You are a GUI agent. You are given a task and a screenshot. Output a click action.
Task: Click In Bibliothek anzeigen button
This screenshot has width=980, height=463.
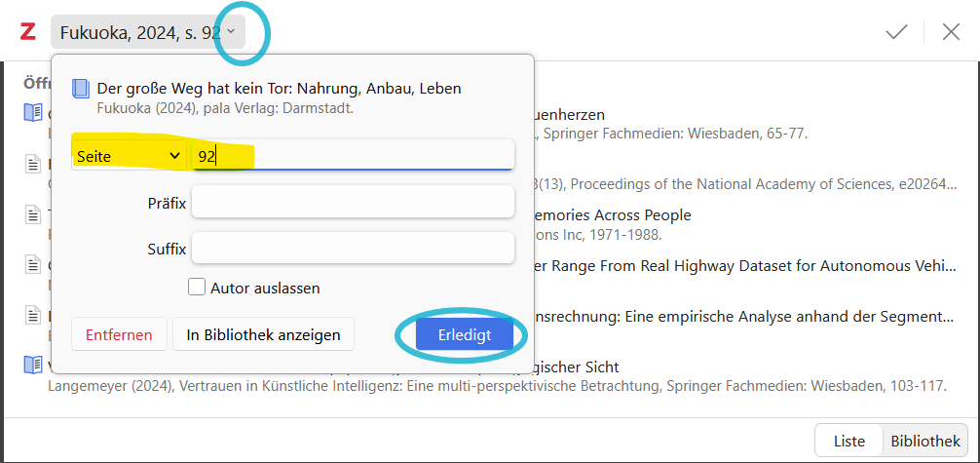(263, 334)
